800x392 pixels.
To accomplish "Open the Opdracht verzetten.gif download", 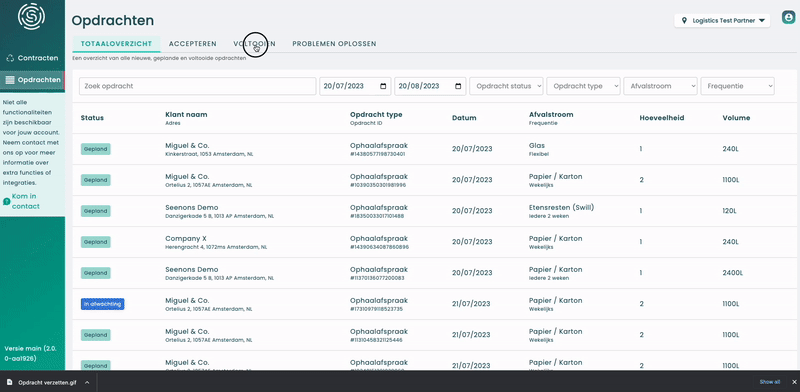I will coord(47,382).
